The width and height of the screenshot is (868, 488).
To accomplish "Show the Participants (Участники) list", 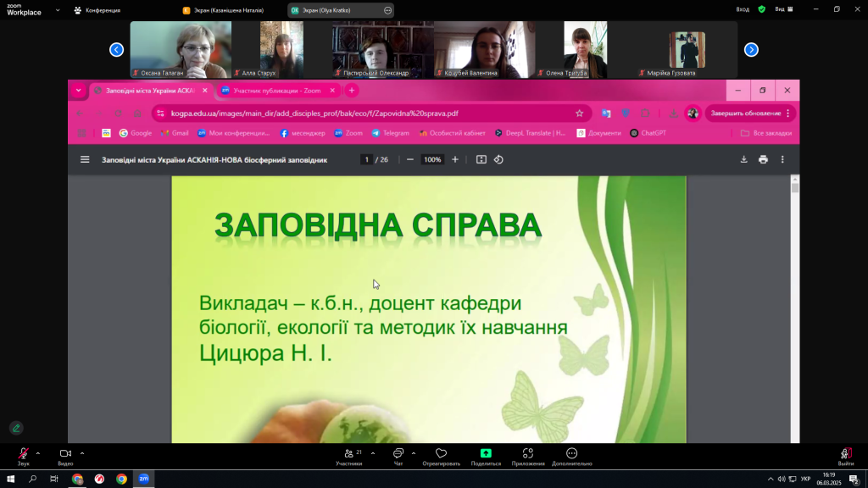I will coord(348,455).
